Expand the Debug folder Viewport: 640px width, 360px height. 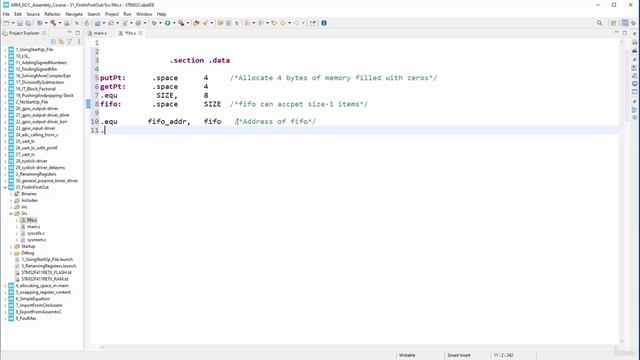coord(11,253)
